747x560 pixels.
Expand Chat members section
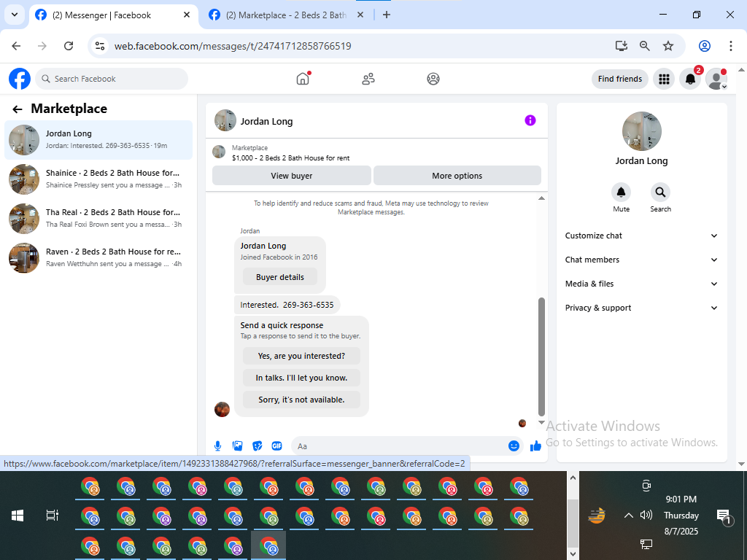641,260
